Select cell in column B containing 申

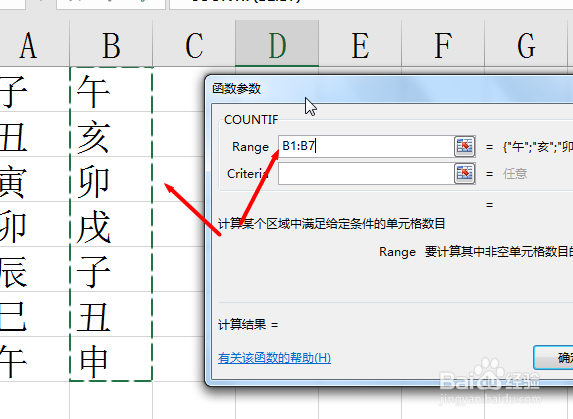tap(111, 359)
